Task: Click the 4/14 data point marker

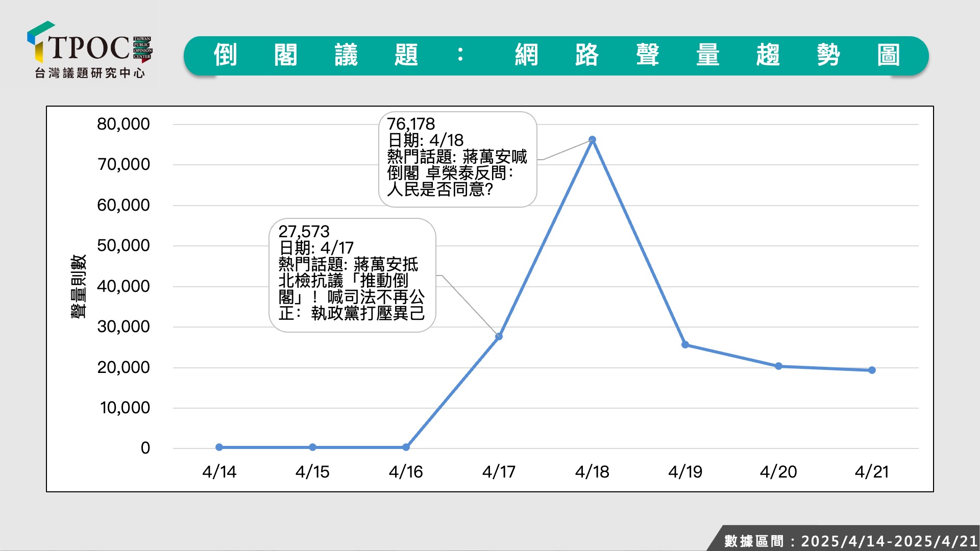Action: point(219,447)
